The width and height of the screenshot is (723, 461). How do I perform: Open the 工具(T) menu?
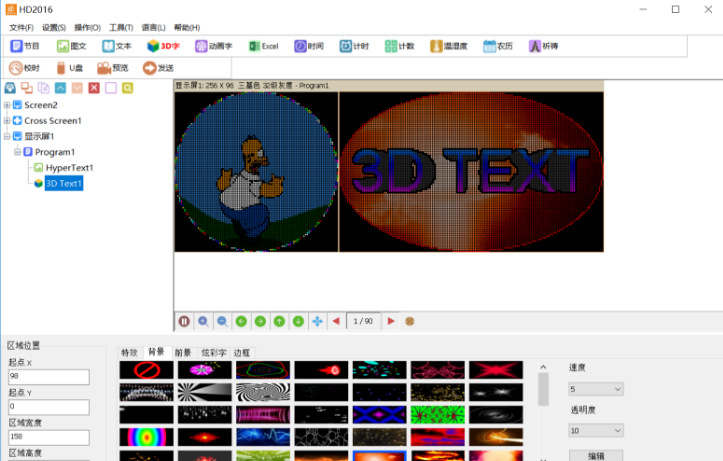click(121, 28)
